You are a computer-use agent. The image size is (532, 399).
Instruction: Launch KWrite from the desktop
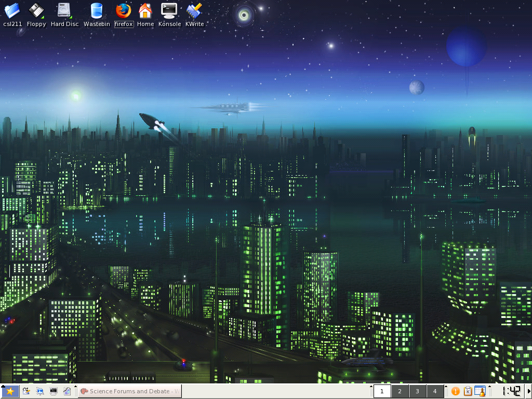click(194, 11)
